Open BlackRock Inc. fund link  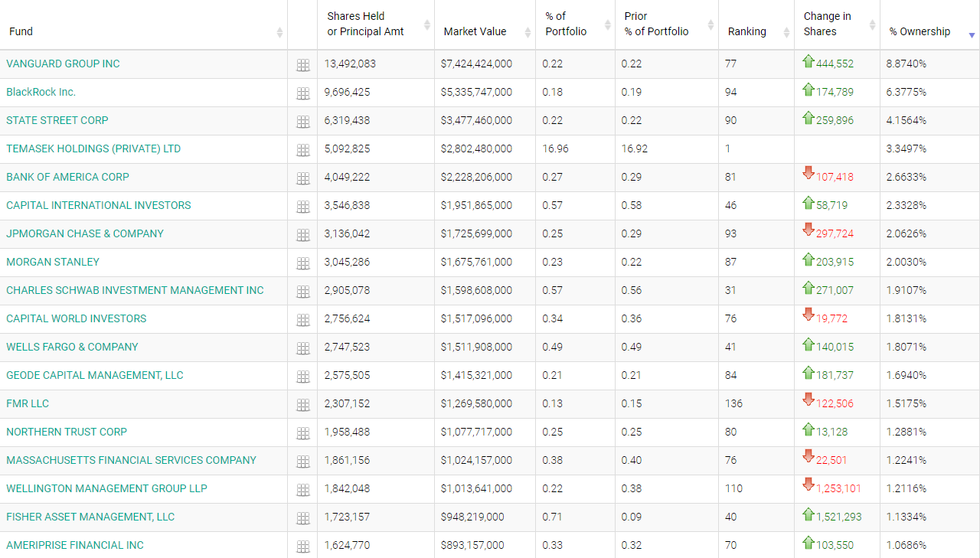(x=41, y=92)
